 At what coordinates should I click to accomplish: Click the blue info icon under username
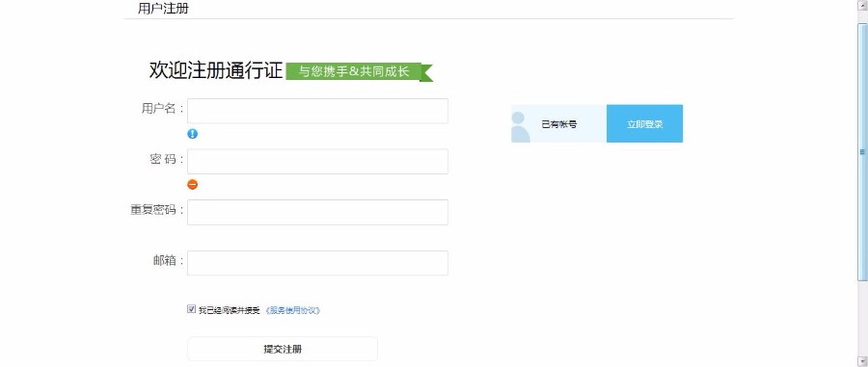(192, 134)
